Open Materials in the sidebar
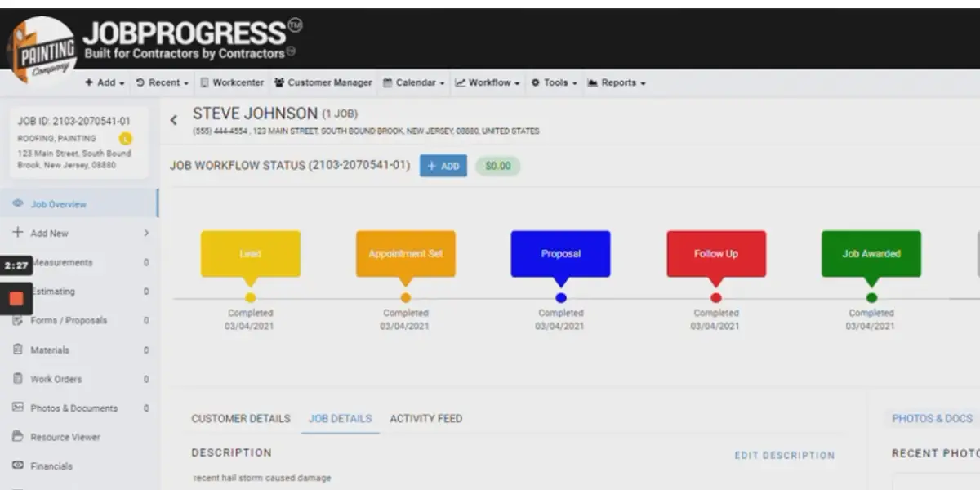The height and width of the screenshot is (490, 980). click(x=79, y=350)
